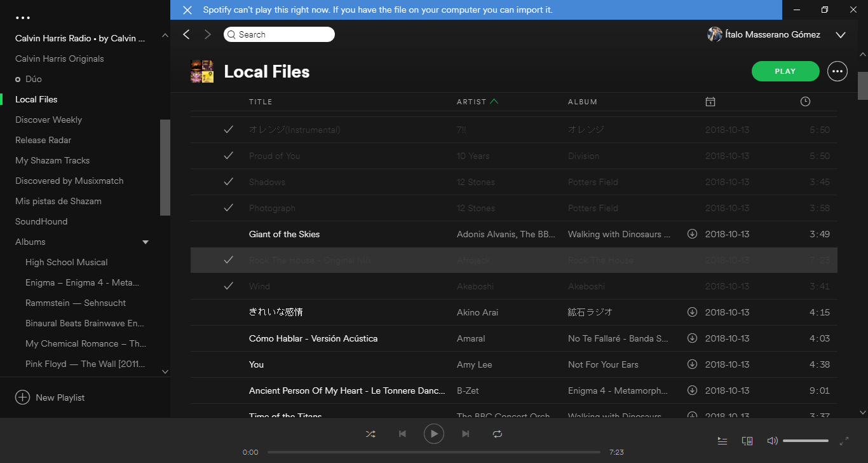868x463 pixels.
Task: Adjust the volume slider
Action: coord(806,441)
